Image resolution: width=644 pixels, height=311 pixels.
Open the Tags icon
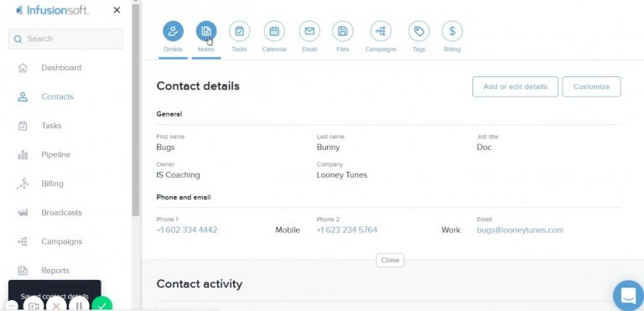pyautogui.click(x=419, y=31)
